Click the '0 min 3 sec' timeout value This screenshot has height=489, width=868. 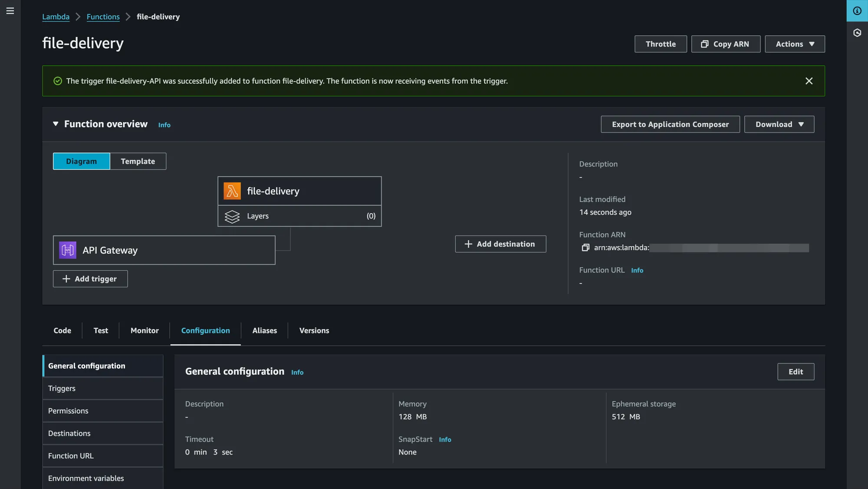click(x=209, y=453)
